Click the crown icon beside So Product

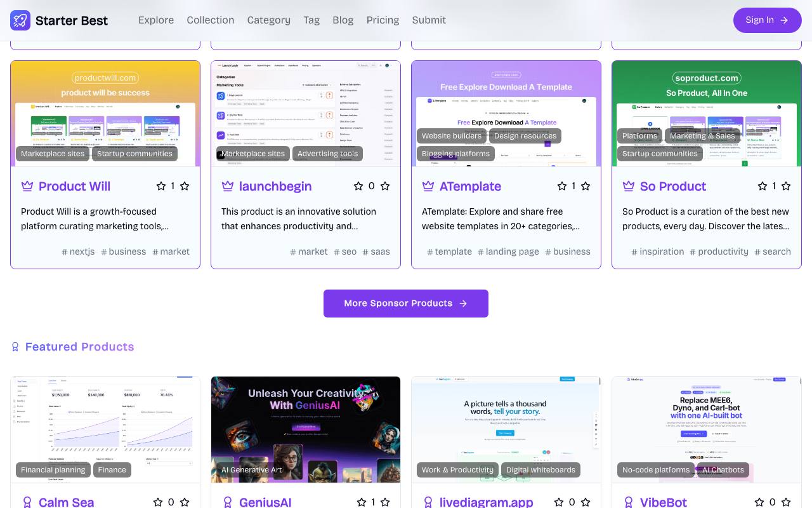click(629, 186)
